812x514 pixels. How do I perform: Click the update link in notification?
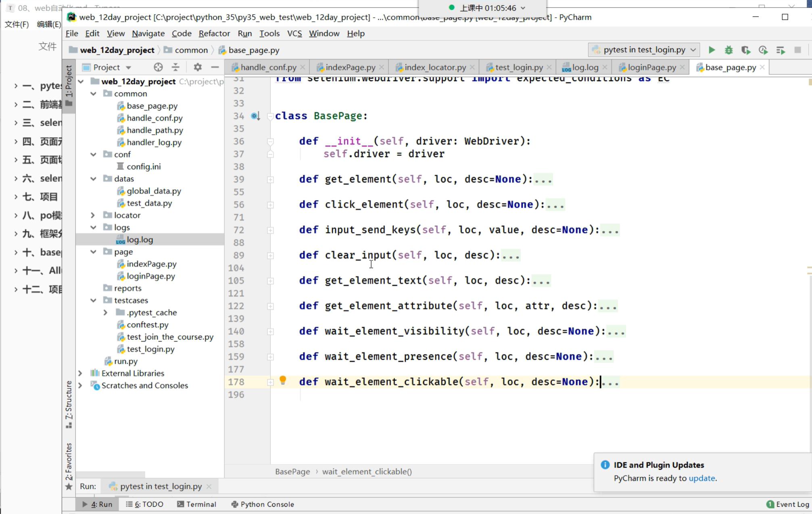701,478
